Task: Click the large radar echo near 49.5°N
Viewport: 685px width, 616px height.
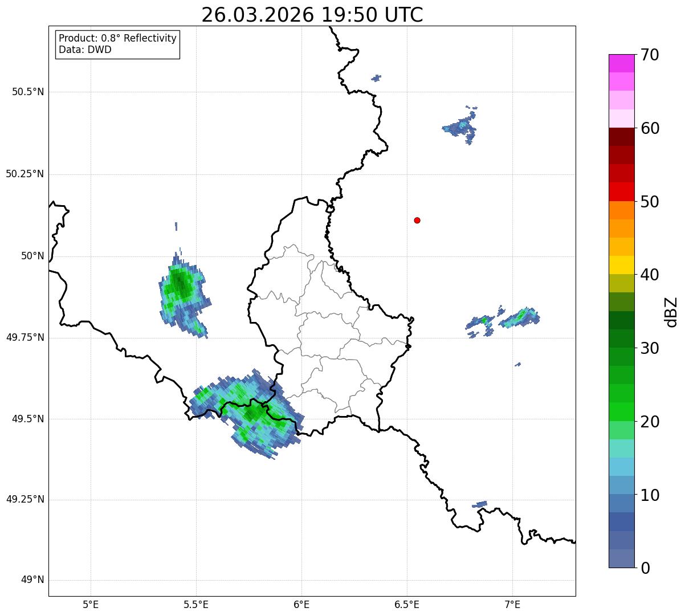Action: point(248,413)
